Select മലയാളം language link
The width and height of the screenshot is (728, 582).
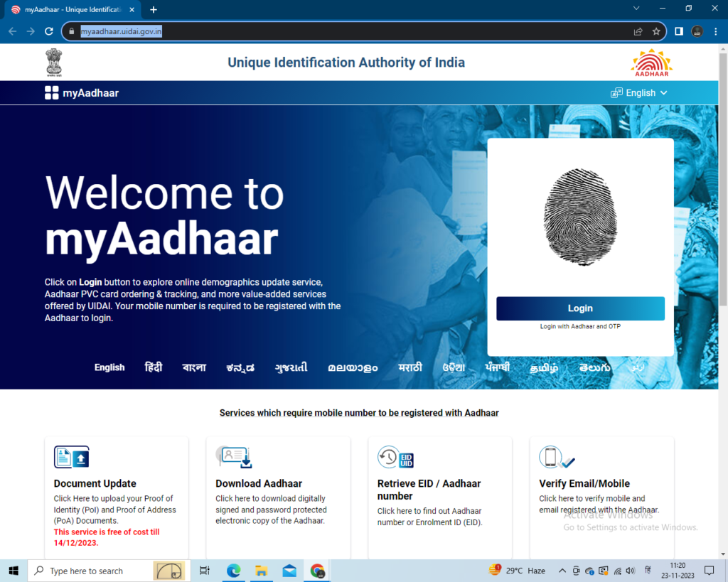(x=353, y=367)
